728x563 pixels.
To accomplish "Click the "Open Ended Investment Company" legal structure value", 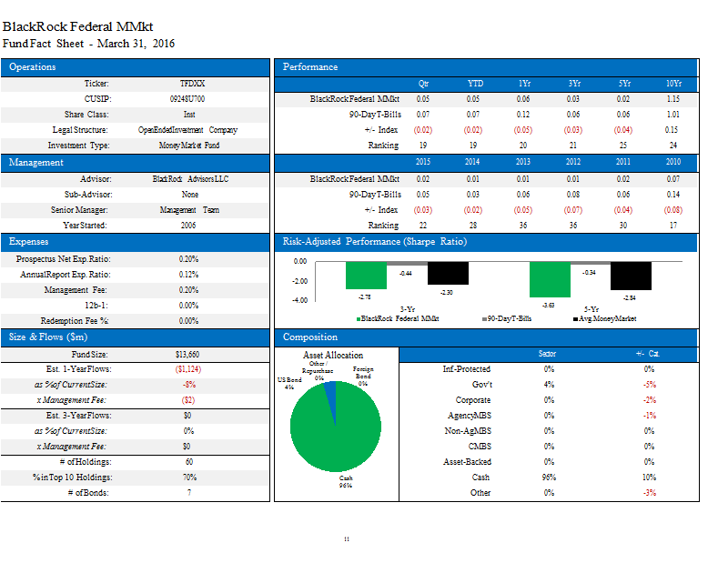I will pyautogui.click(x=187, y=130).
